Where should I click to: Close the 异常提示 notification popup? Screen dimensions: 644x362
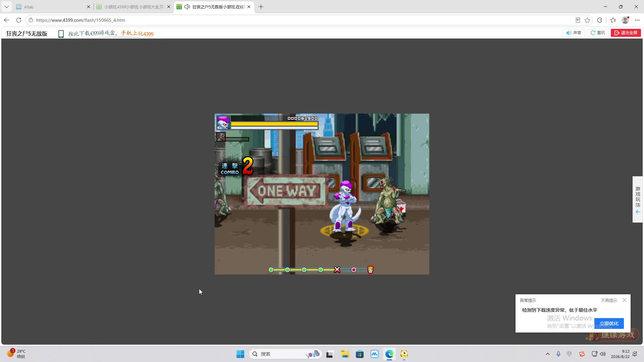[x=625, y=300]
